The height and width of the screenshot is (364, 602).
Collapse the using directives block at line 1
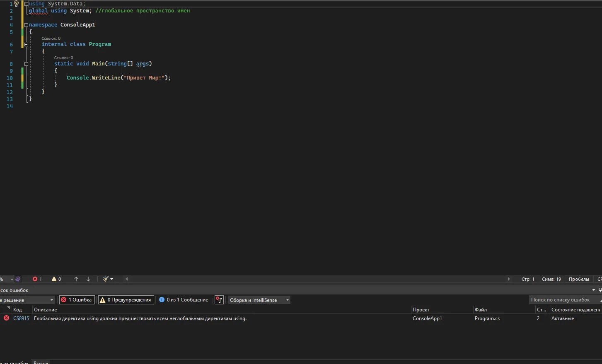pyautogui.click(x=26, y=4)
